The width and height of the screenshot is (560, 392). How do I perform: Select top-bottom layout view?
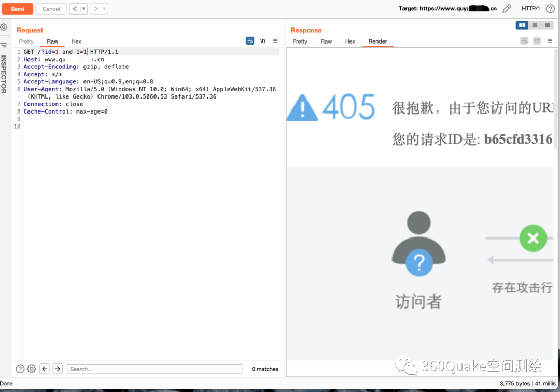coord(535,25)
